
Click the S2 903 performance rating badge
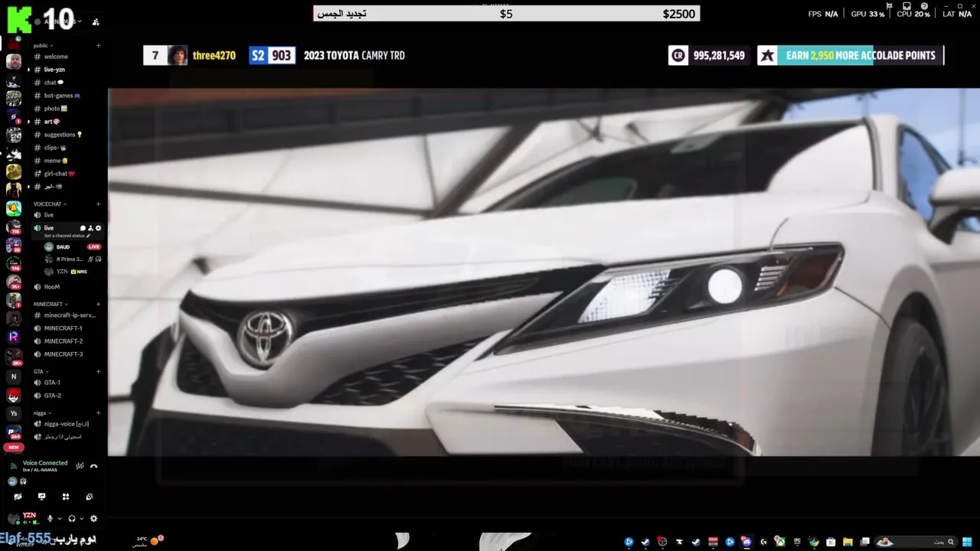click(273, 55)
